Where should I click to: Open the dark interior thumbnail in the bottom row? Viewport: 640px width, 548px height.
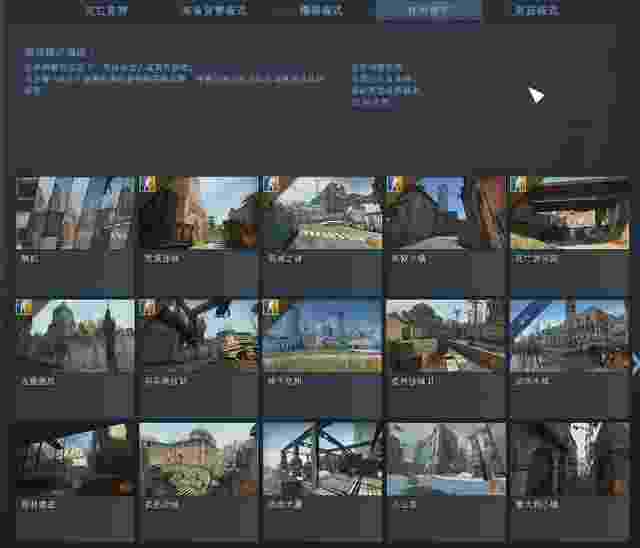click(75, 459)
